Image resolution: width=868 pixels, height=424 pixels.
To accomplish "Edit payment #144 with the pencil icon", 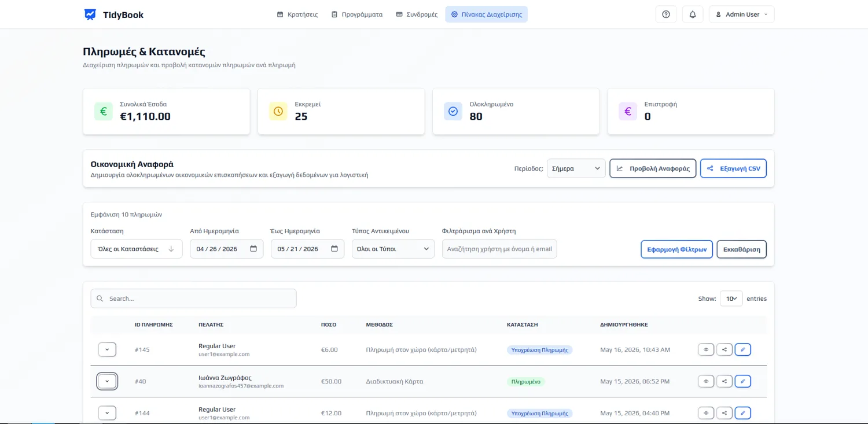I will tap(743, 413).
